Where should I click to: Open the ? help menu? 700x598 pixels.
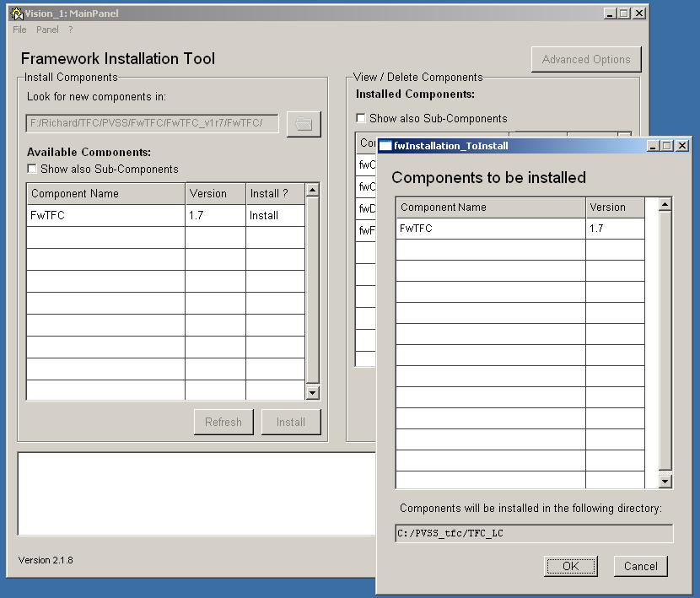[x=71, y=30]
